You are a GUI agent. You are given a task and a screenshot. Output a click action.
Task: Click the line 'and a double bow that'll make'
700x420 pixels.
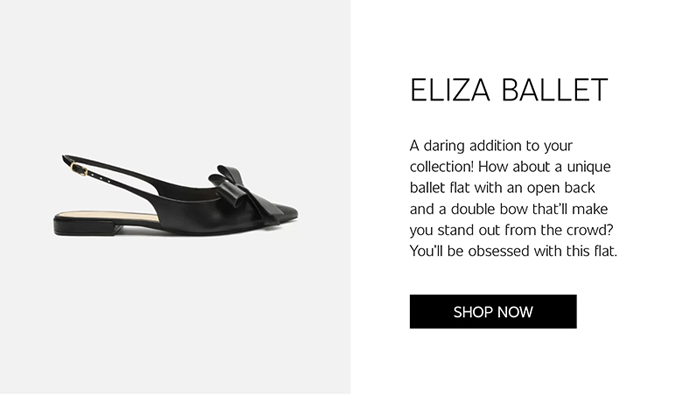pyautogui.click(x=509, y=209)
